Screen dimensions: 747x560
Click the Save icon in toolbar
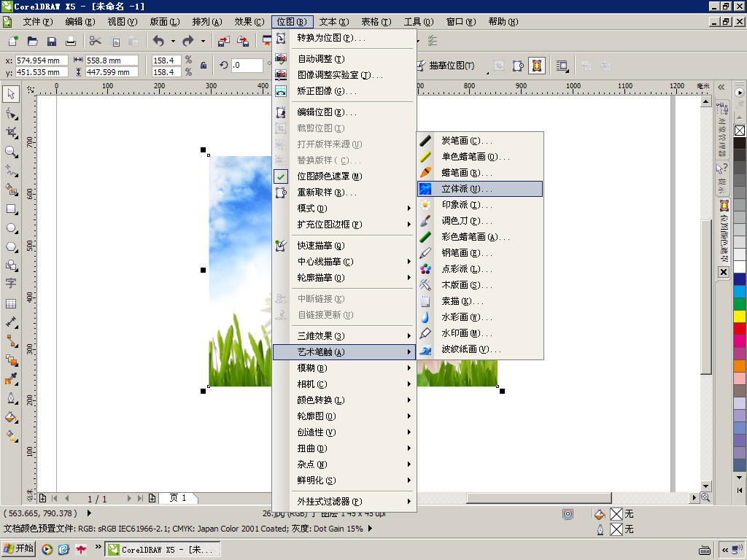[x=52, y=42]
